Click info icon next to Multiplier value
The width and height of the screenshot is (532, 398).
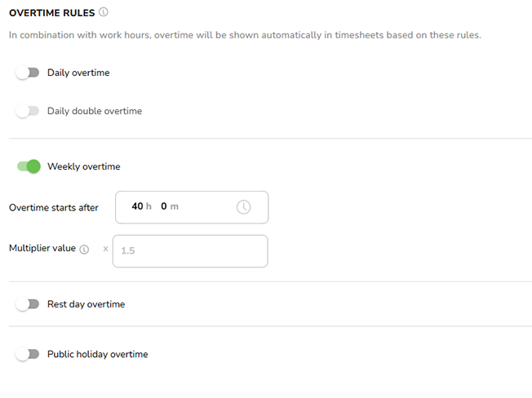point(84,250)
